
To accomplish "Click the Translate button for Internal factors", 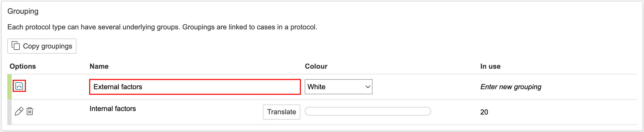I will click(281, 112).
